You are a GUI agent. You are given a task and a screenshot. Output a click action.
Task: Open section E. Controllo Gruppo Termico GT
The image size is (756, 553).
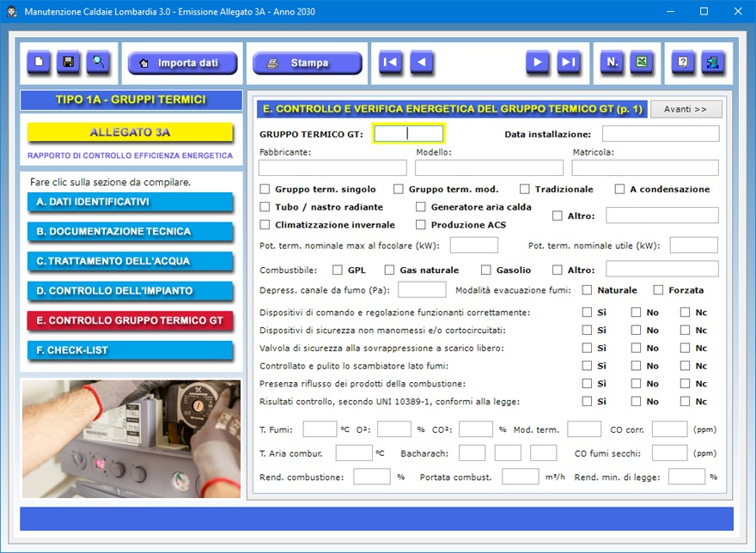coord(131,320)
